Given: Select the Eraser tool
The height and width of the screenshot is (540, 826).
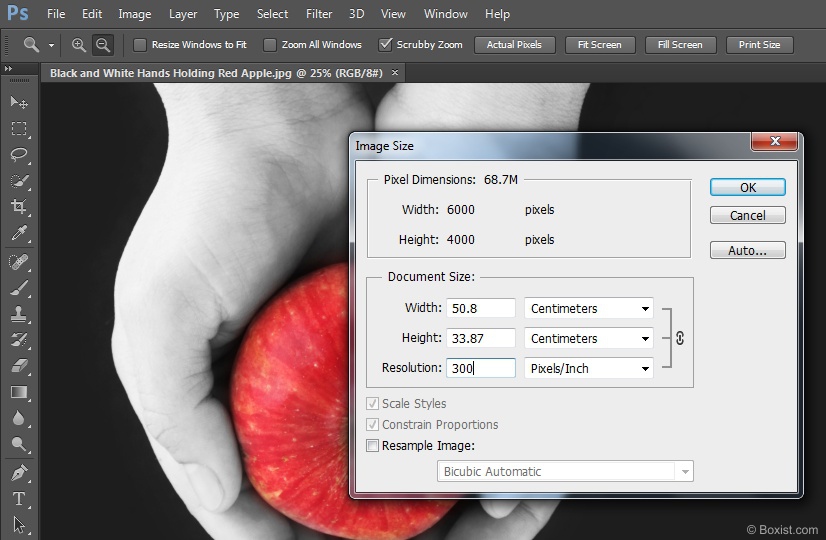Looking at the screenshot, I should [x=19, y=366].
